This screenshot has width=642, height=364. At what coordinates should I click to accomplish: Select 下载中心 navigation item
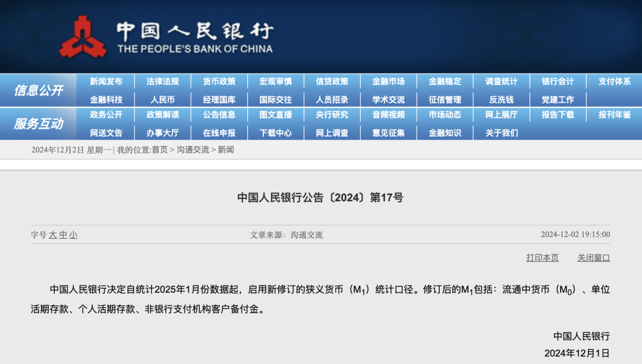click(x=276, y=133)
